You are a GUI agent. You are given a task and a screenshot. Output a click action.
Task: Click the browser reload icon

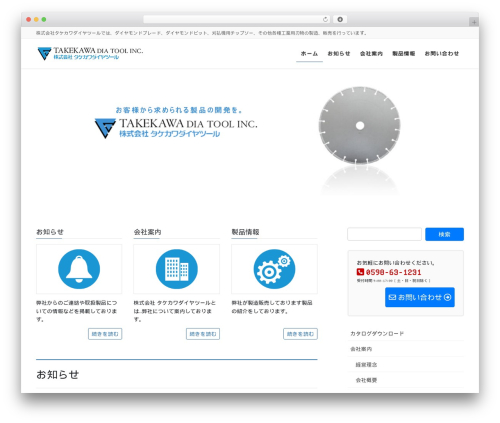[x=325, y=19]
